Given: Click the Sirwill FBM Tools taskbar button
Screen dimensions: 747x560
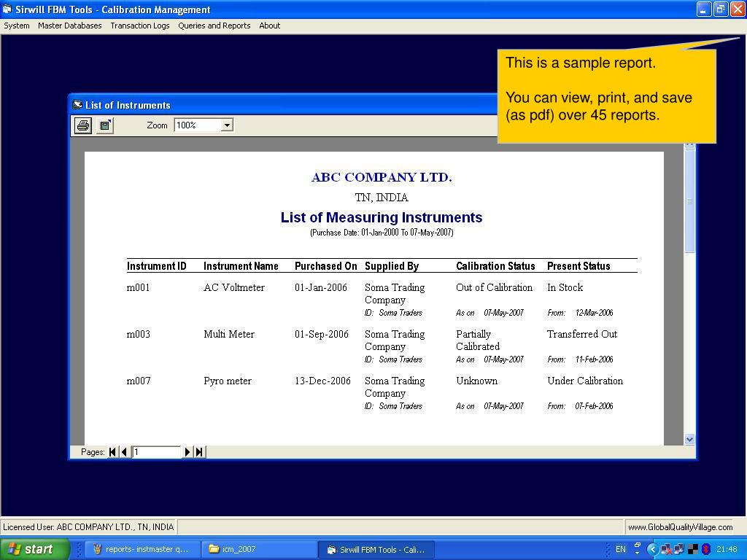Looking at the screenshot, I should [376, 549].
